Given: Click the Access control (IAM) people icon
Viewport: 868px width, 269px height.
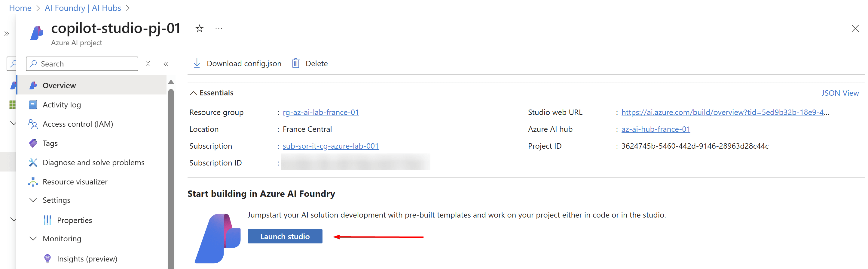Looking at the screenshot, I should (33, 124).
